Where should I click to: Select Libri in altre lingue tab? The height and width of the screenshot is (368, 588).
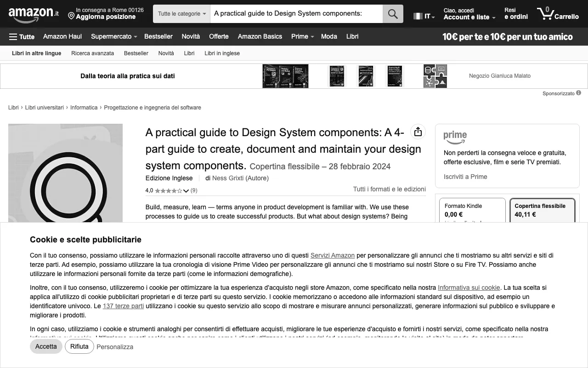tap(37, 53)
